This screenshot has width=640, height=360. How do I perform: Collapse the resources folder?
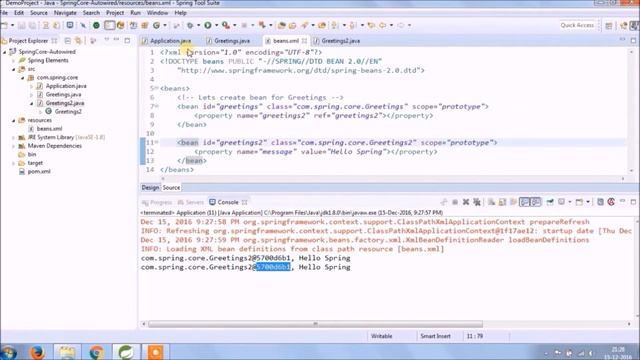coord(14,120)
